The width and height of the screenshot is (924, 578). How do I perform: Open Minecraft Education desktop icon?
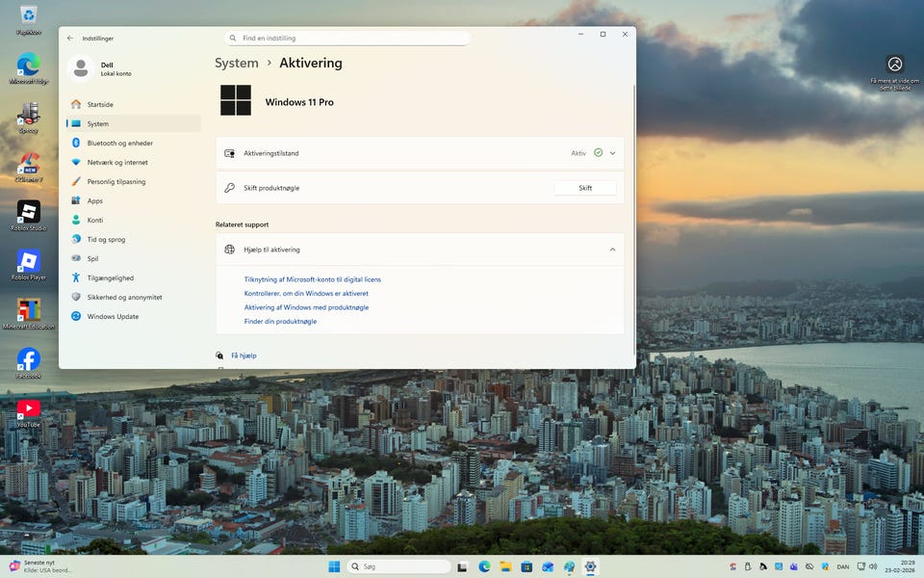tap(29, 310)
